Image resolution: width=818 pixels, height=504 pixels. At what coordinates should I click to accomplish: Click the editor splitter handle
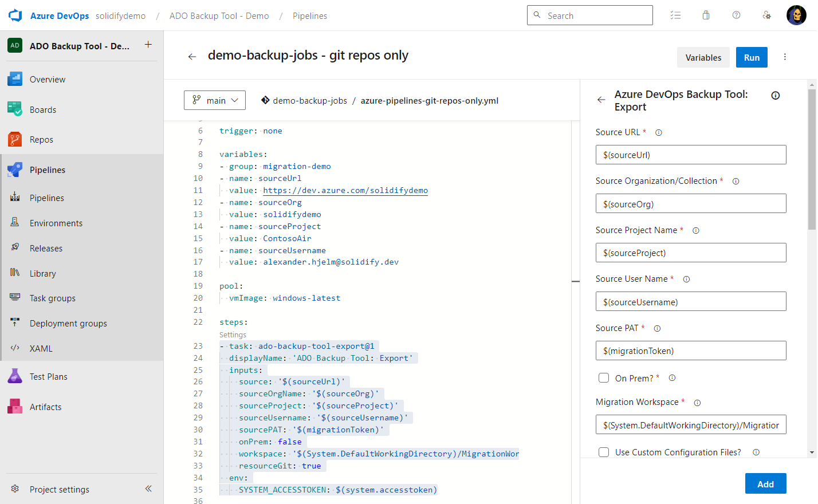coord(576,281)
